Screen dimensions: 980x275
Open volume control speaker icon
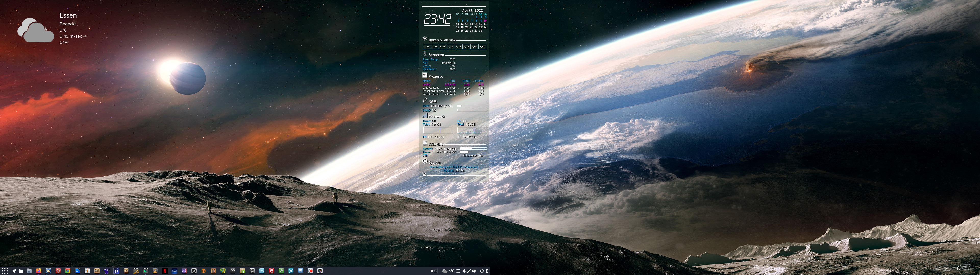pos(474,271)
